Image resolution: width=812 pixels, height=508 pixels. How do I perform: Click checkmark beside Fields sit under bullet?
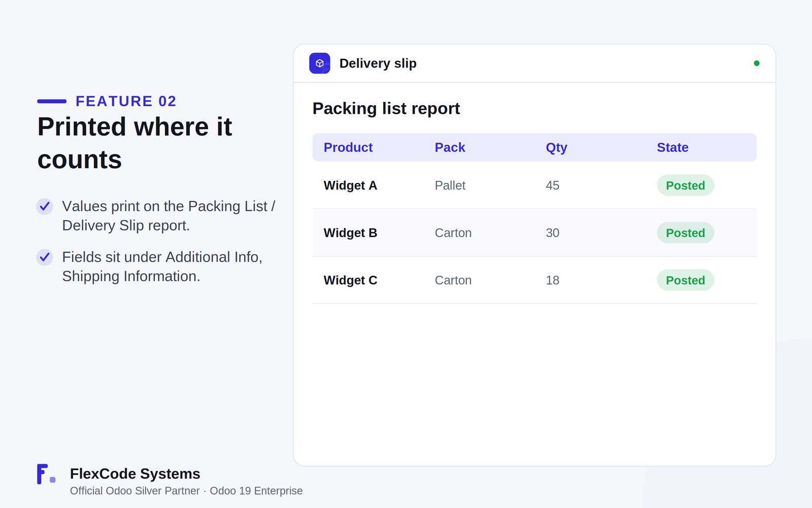pyautogui.click(x=45, y=257)
